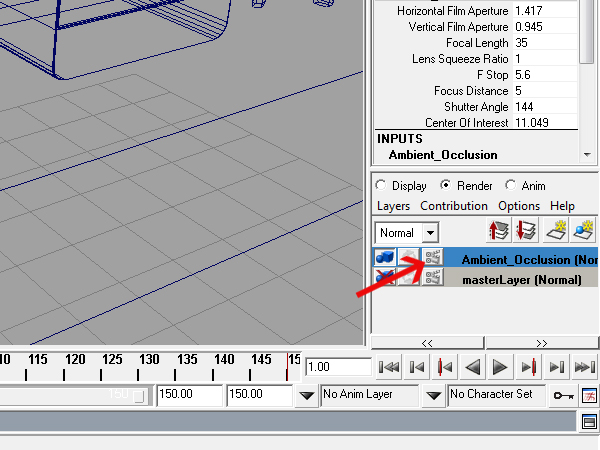This screenshot has height=450, width=600.
Task: Play animation forwards
Action: coord(500,367)
